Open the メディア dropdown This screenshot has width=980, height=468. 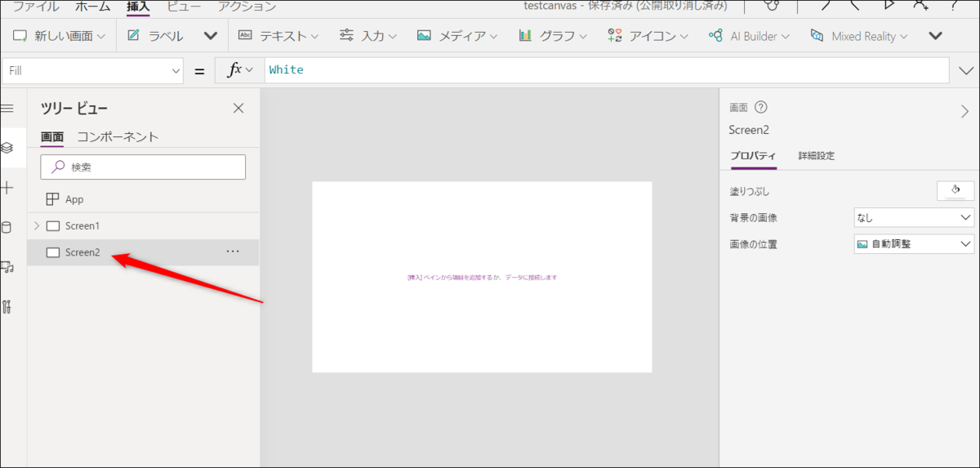coord(457,36)
